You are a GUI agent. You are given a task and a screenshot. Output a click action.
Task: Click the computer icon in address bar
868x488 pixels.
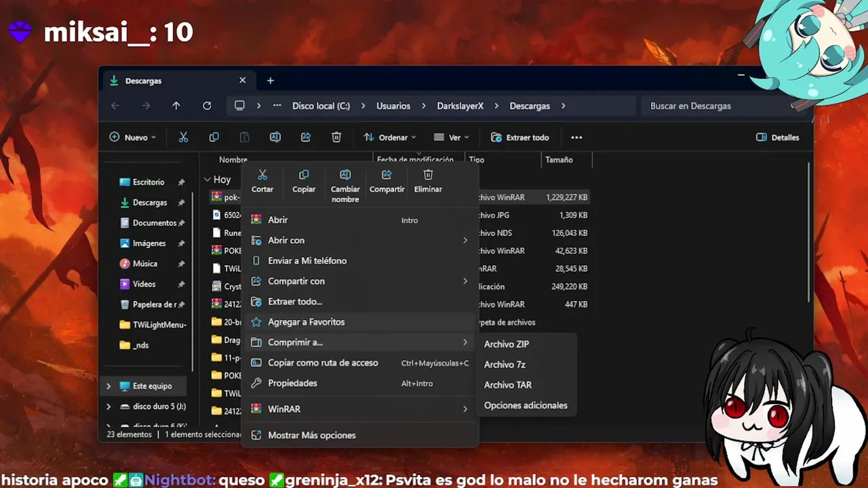tap(239, 106)
